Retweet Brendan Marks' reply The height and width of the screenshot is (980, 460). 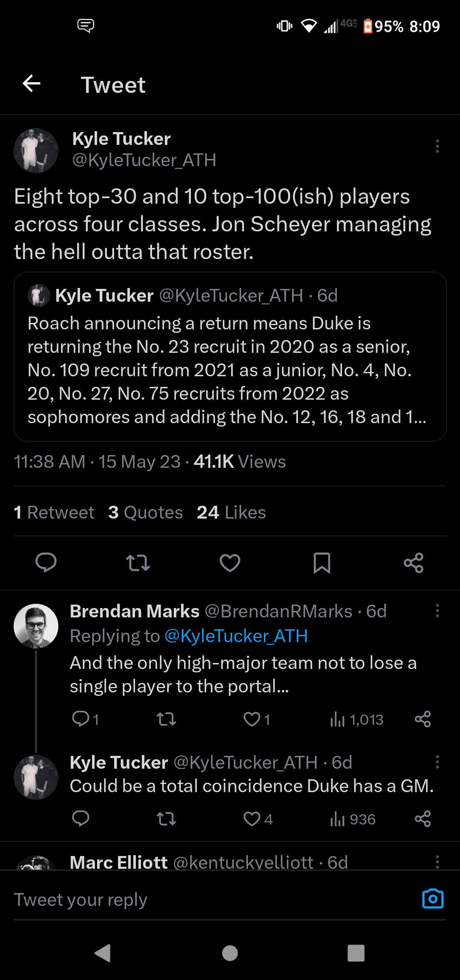tap(166, 719)
